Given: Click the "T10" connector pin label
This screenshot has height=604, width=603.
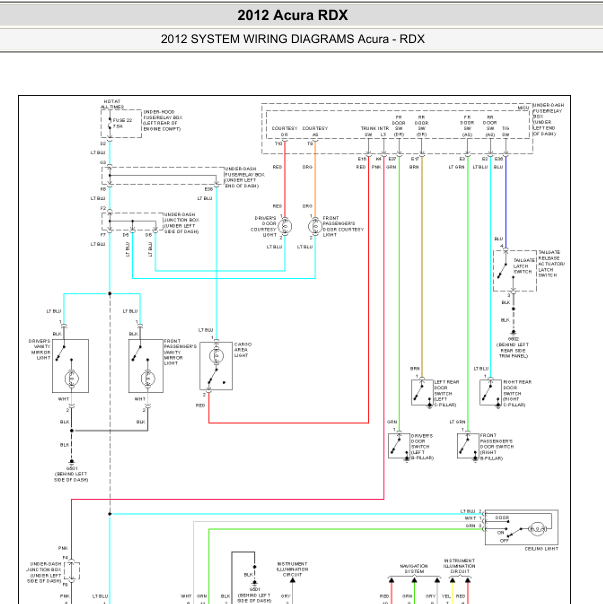Looking at the screenshot, I should click(278, 144).
